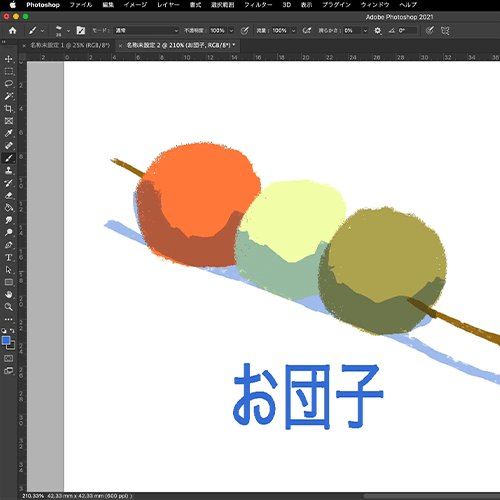500x500 pixels.
Task: Open the opacity slider dropdown
Action: 231,31
